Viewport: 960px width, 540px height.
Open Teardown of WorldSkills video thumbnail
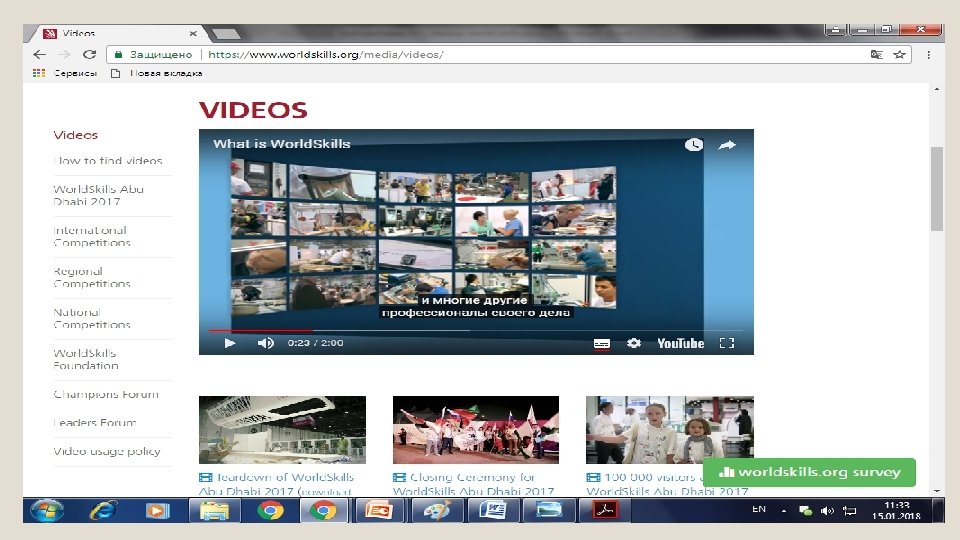click(282, 430)
